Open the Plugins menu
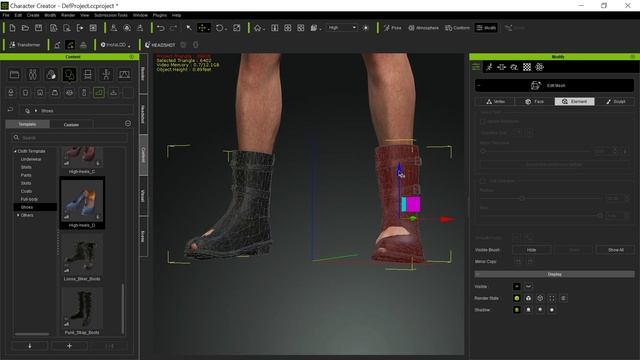This screenshot has height=360, width=640. pos(160,15)
